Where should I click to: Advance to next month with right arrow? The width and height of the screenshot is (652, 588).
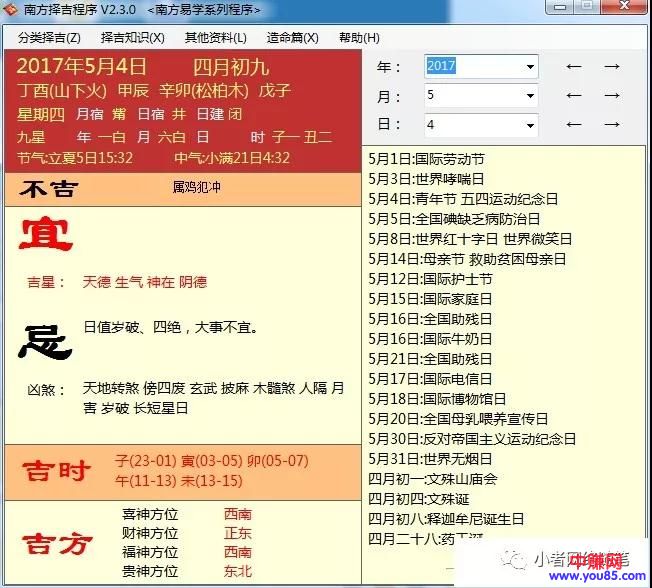612,96
